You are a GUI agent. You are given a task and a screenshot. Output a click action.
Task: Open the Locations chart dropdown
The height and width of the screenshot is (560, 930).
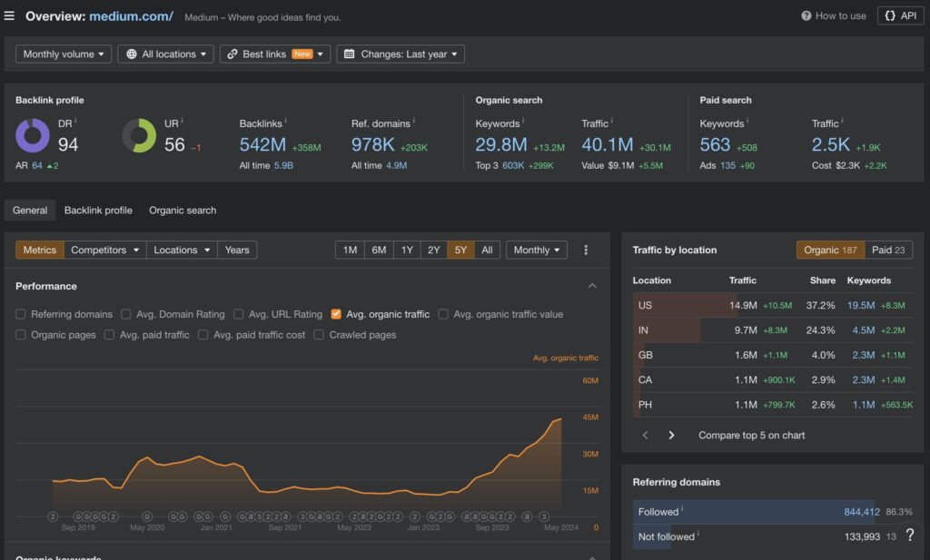[182, 251]
